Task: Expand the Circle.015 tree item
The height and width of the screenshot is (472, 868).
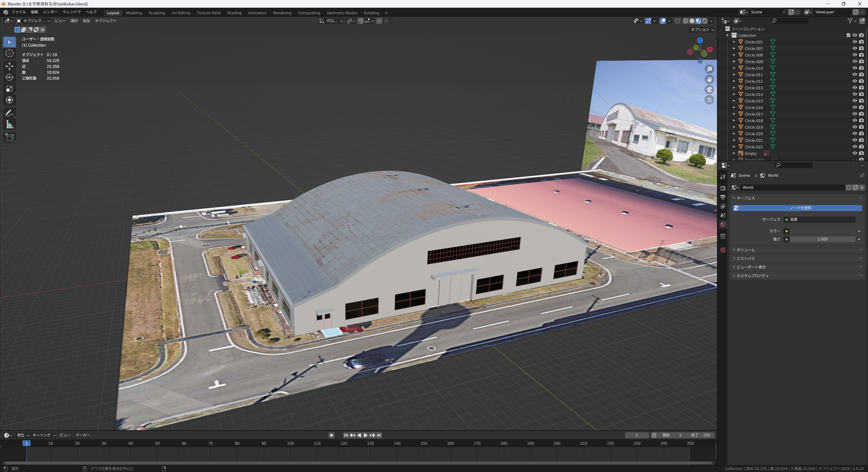Action: coord(734,101)
